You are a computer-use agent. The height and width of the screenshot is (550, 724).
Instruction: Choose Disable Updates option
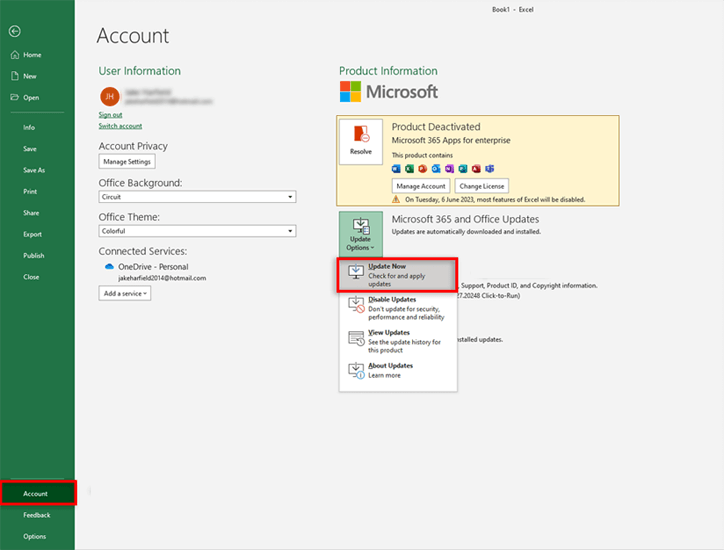click(x=397, y=308)
